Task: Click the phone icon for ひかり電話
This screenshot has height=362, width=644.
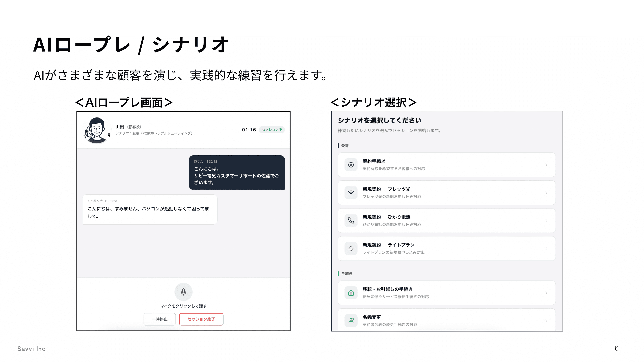Action: (351, 220)
